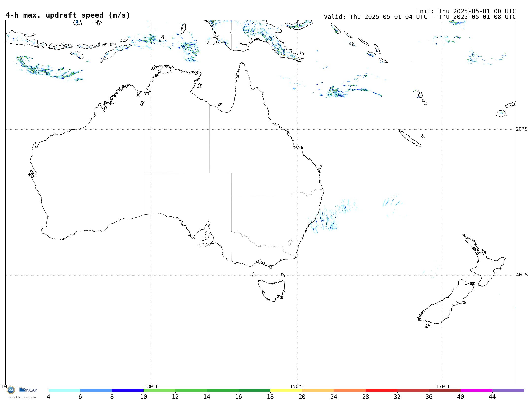
Task: Select the orange 24–28 m/s swatch
Action: pyautogui.click(x=349, y=391)
